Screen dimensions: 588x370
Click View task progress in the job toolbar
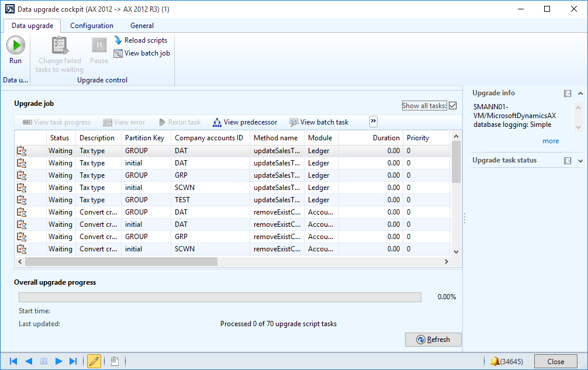click(x=57, y=122)
